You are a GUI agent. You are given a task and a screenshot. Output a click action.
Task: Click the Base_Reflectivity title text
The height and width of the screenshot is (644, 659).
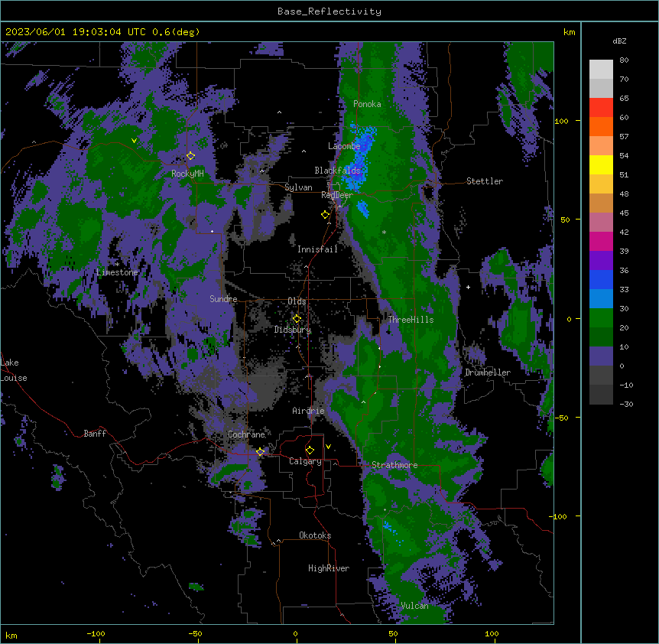pyautogui.click(x=329, y=11)
